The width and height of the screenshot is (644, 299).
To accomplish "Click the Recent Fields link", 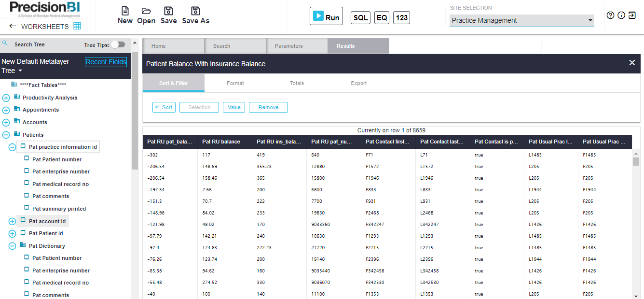I will [106, 62].
